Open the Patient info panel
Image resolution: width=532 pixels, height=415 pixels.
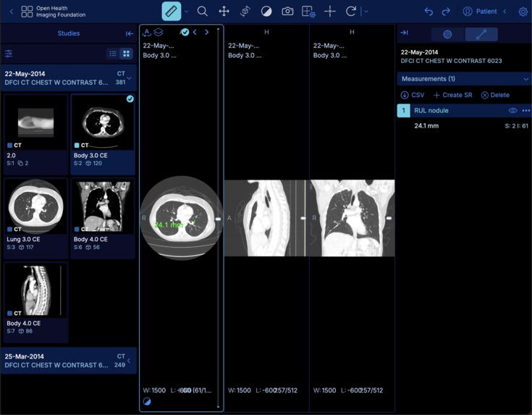tap(480, 12)
